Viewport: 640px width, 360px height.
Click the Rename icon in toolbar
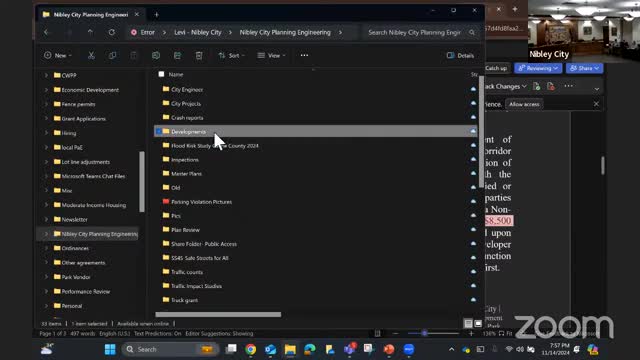[x=156, y=56]
